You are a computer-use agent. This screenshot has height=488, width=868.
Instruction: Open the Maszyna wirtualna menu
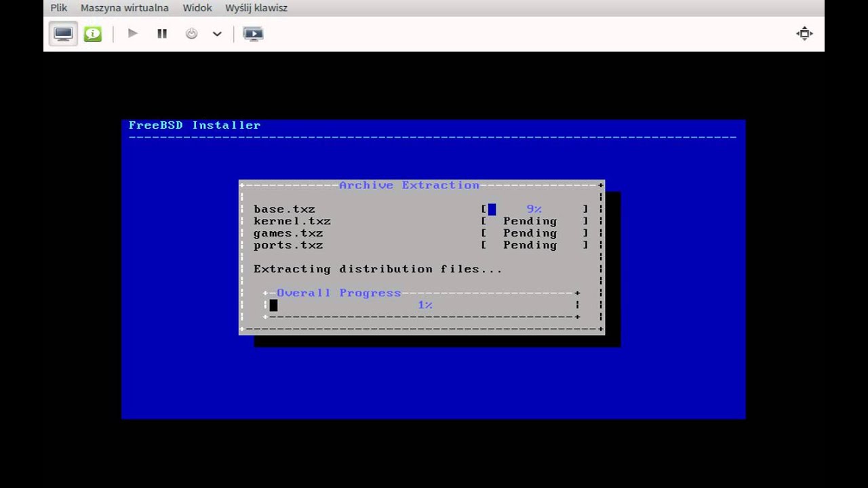[125, 8]
